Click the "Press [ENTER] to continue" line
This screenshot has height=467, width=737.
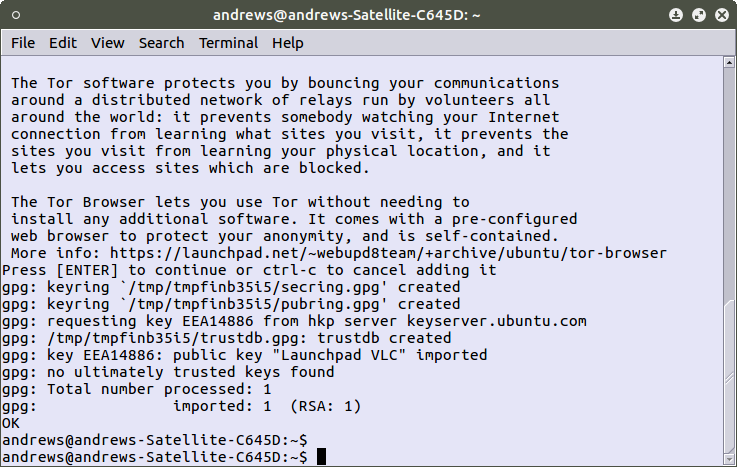tap(250, 270)
